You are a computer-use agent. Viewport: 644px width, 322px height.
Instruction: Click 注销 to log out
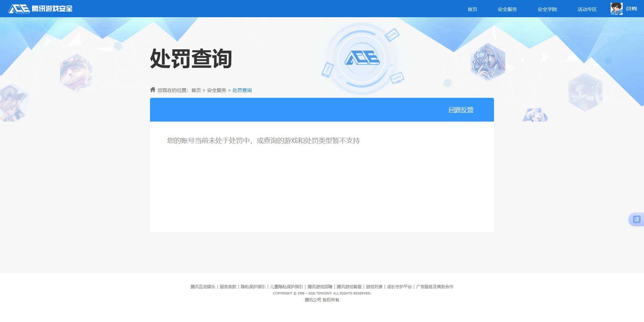[x=632, y=9]
